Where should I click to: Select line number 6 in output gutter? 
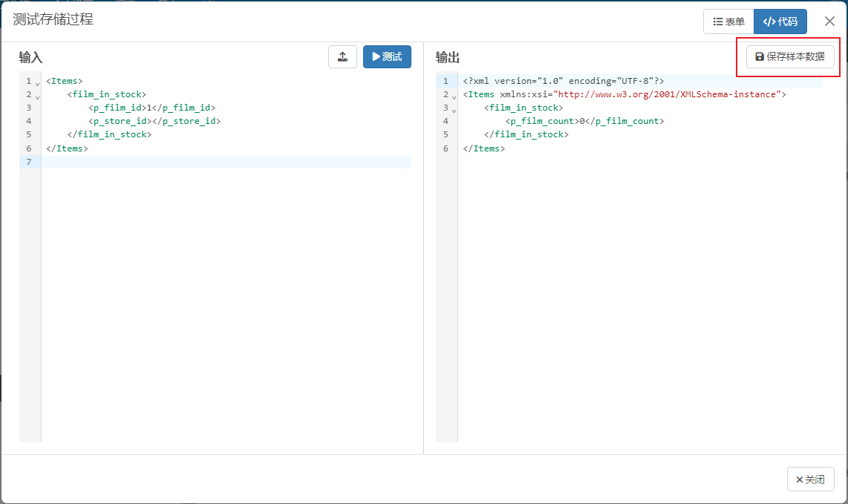(446, 148)
